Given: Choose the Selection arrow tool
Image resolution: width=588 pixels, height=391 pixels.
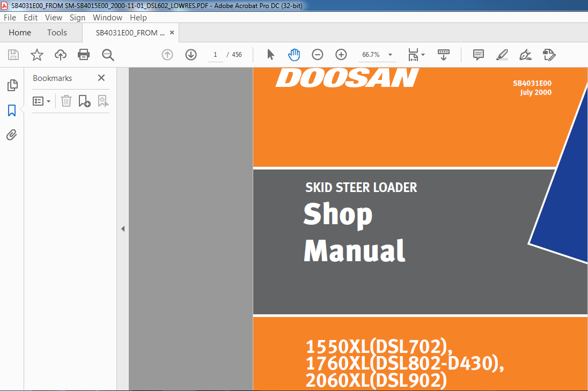Looking at the screenshot, I should coord(270,55).
